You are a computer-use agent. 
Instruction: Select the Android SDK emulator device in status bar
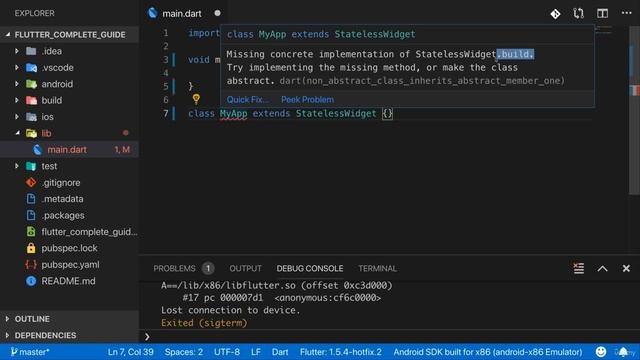tap(488, 352)
